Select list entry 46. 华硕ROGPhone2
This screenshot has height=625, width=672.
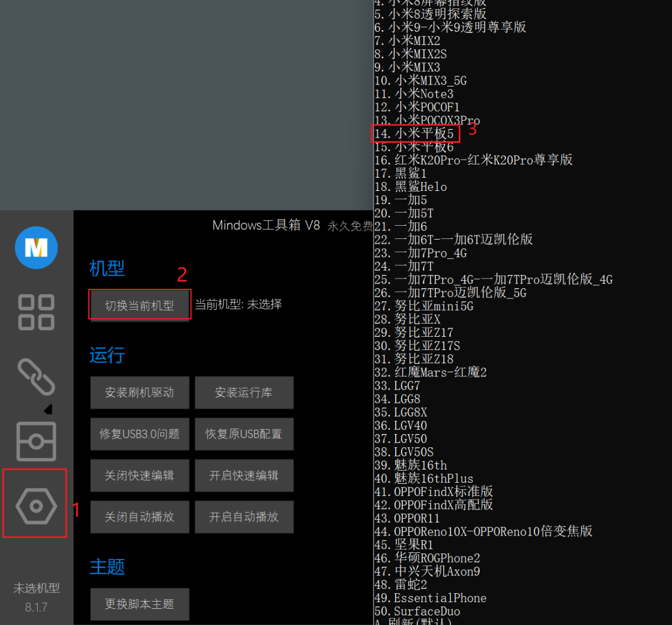tap(428, 558)
